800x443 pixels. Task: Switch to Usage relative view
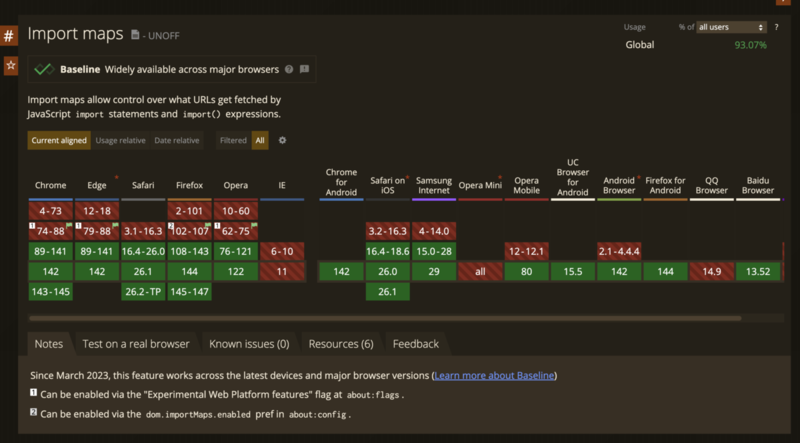point(120,140)
